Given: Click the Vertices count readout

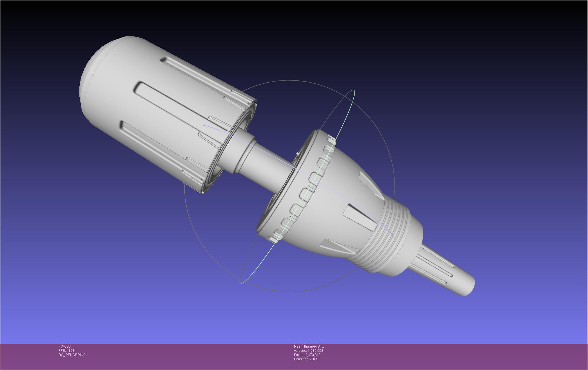Looking at the screenshot, I should [308, 351].
